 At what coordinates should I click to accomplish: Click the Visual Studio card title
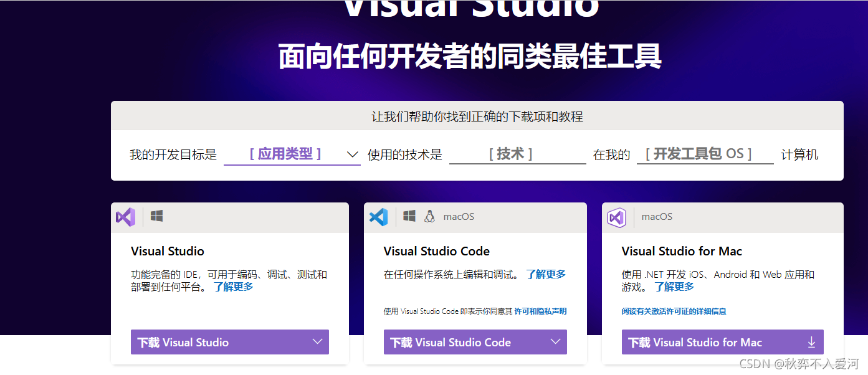168,251
